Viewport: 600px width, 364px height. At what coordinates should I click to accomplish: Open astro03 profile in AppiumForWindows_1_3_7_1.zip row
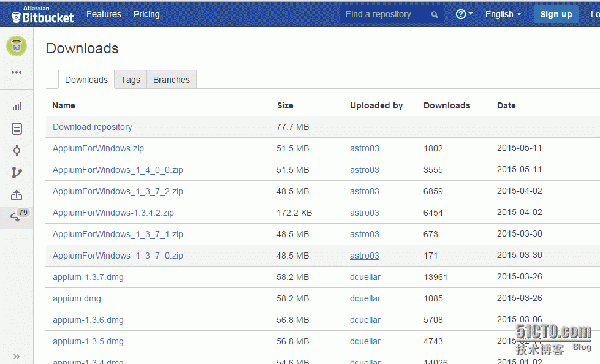[364, 234]
